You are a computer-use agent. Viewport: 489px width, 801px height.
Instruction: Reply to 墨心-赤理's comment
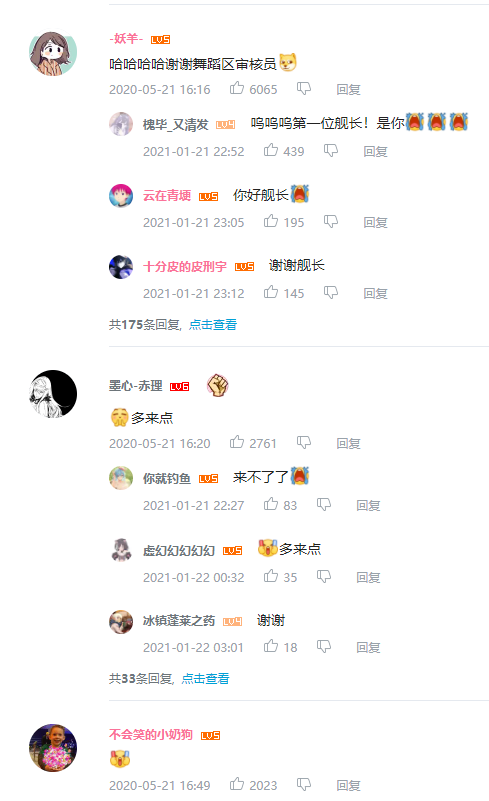point(348,443)
